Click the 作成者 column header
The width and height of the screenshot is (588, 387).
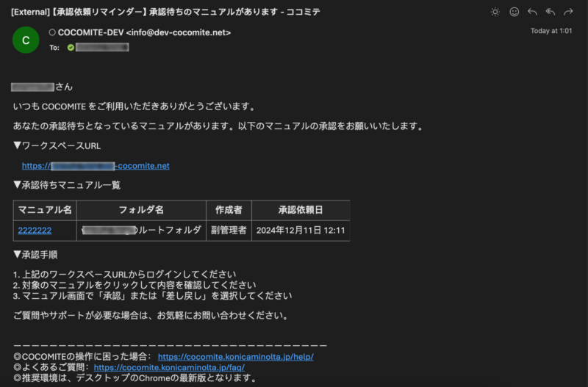pos(229,210)
